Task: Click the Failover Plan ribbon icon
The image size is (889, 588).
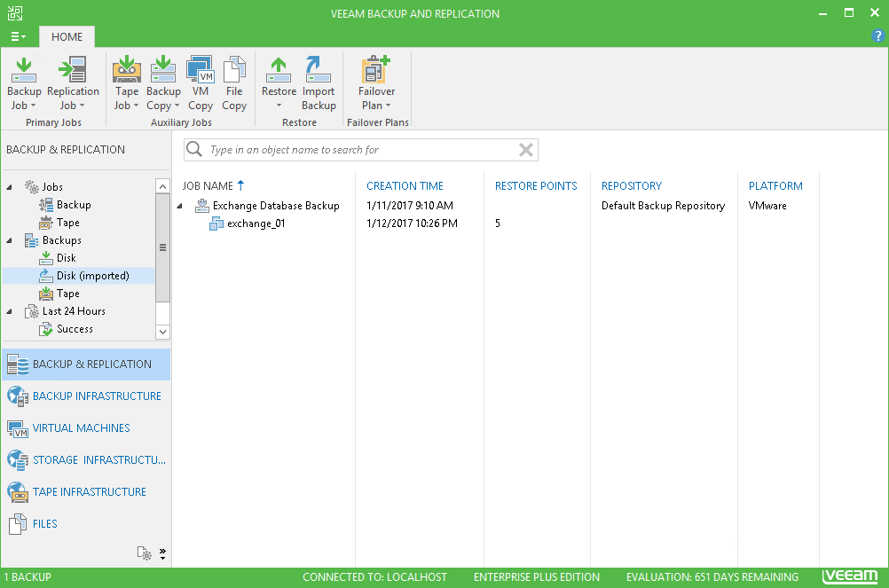Action: click(376, 70)
